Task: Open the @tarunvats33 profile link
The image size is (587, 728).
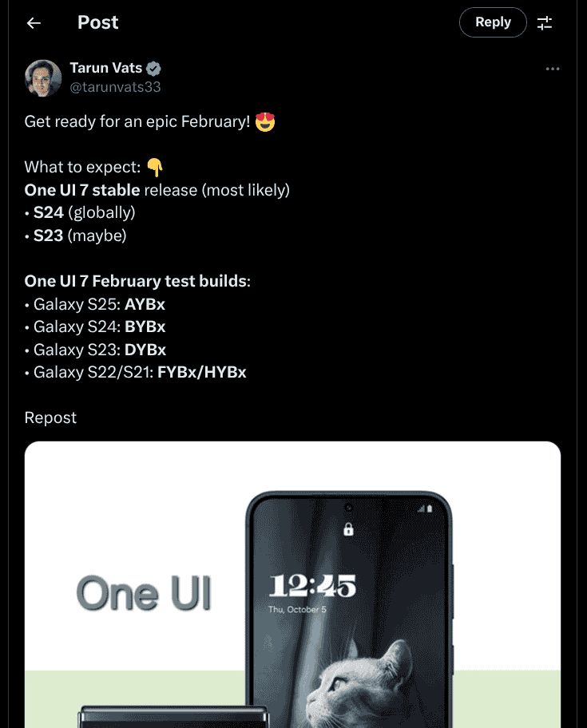Action: coord(115,86)
